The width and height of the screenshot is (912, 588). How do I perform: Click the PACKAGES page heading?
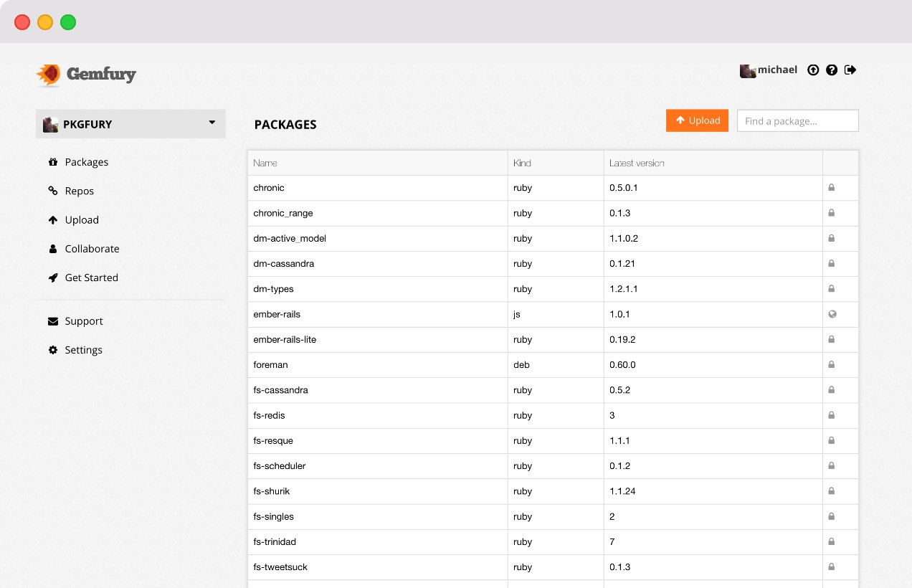click(285, 125)
